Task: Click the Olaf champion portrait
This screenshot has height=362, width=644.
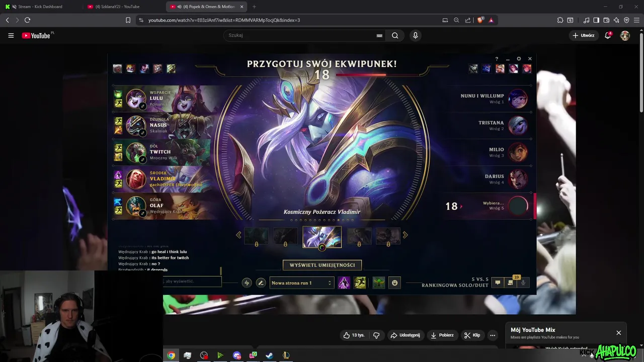Action: [x=136, y=206]
